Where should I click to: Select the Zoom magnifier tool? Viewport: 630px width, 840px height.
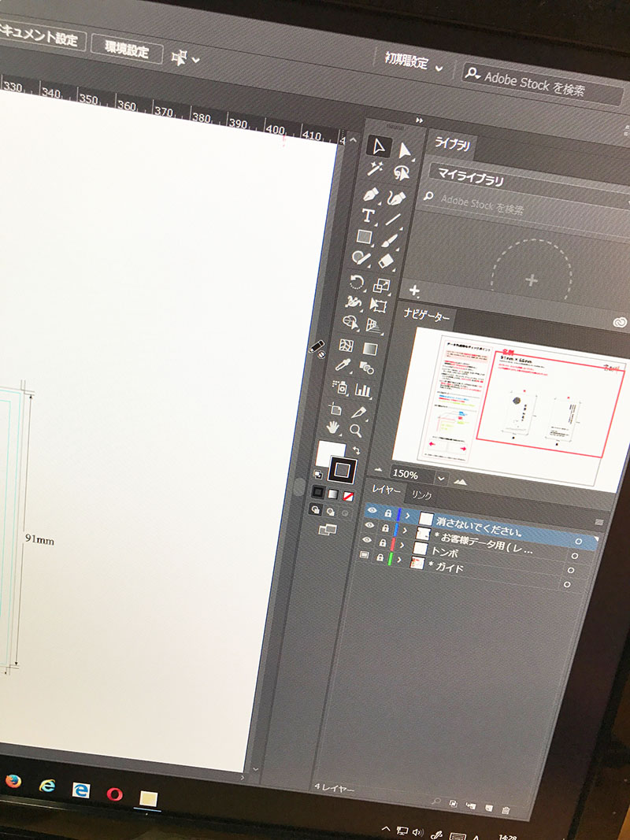click(x=356, y=430)
